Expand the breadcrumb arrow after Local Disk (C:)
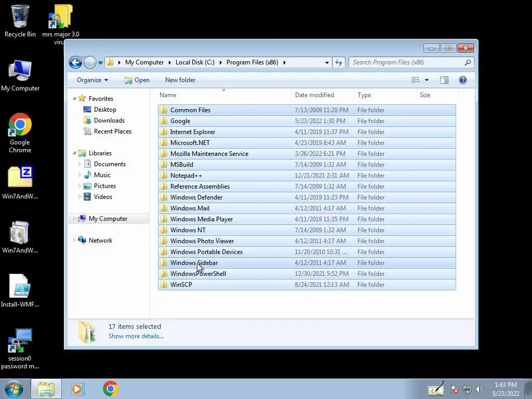The height and width of the screenshot is (399, 532). [220, 62]
